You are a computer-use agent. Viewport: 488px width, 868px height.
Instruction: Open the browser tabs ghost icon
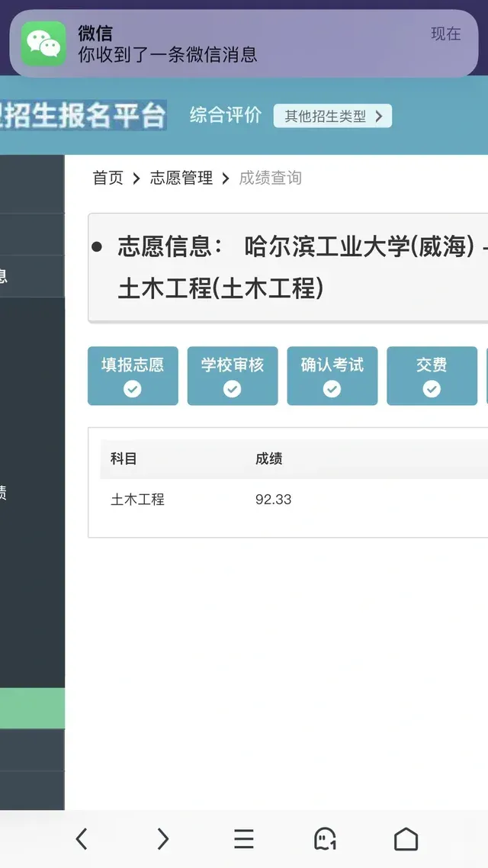click(325, 839)
